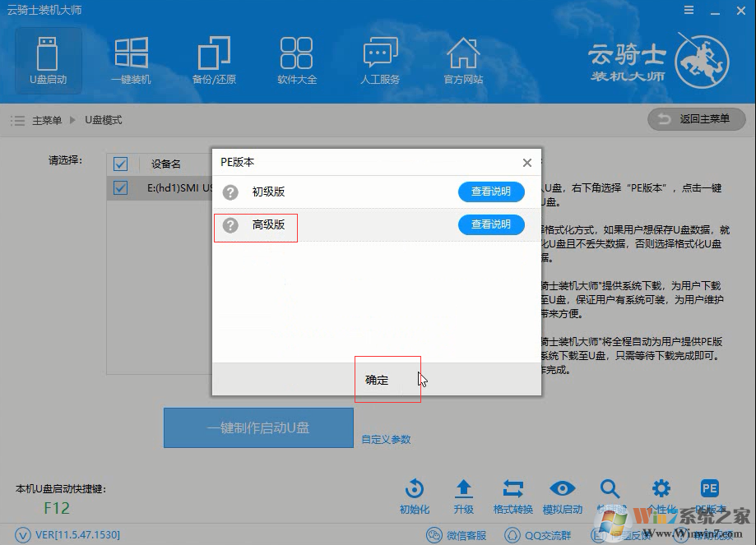This screenshot has width=756, height=545.
Task: Toggle the E:(hd1)SMI USB drive checkbox
Action: 120,187
